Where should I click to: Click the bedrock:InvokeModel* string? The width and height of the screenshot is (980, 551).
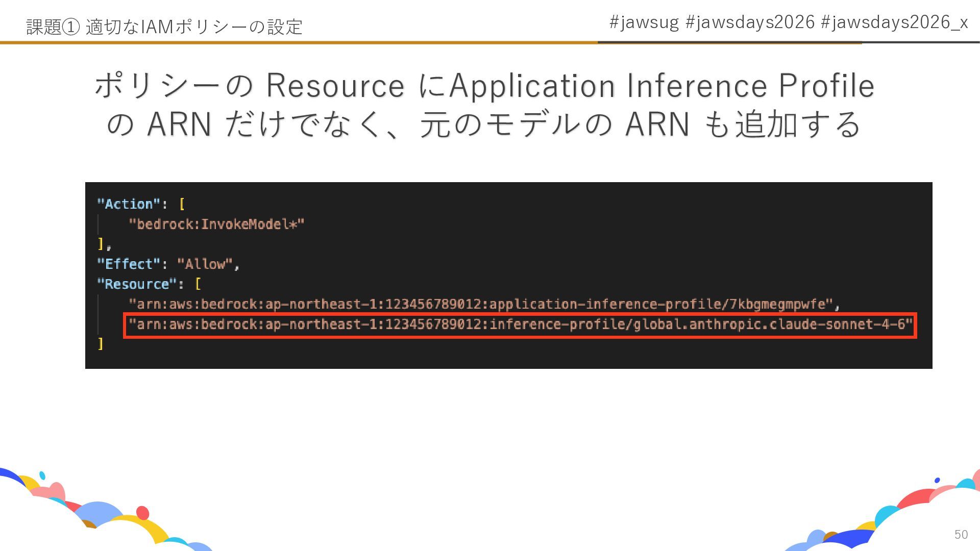(x=216, y=224)
